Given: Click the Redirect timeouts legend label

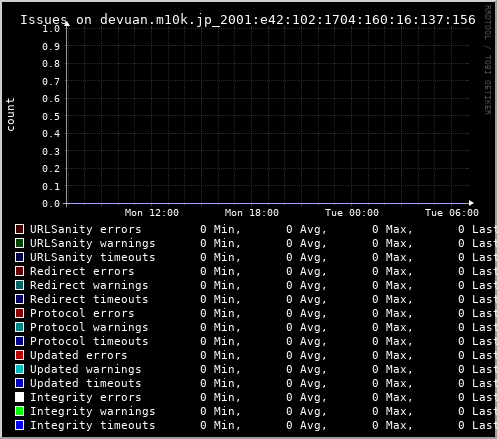Looking at the screenshot, I should [x=89, y=299].
